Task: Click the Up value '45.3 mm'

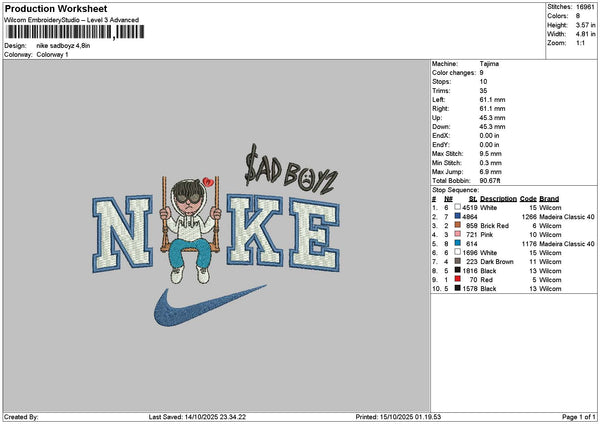Action: click(492, 118)
